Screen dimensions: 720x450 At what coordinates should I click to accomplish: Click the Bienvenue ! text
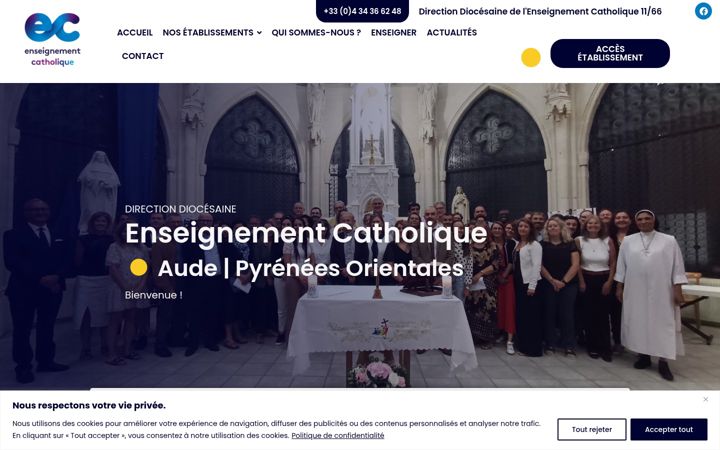coord(153,295)
